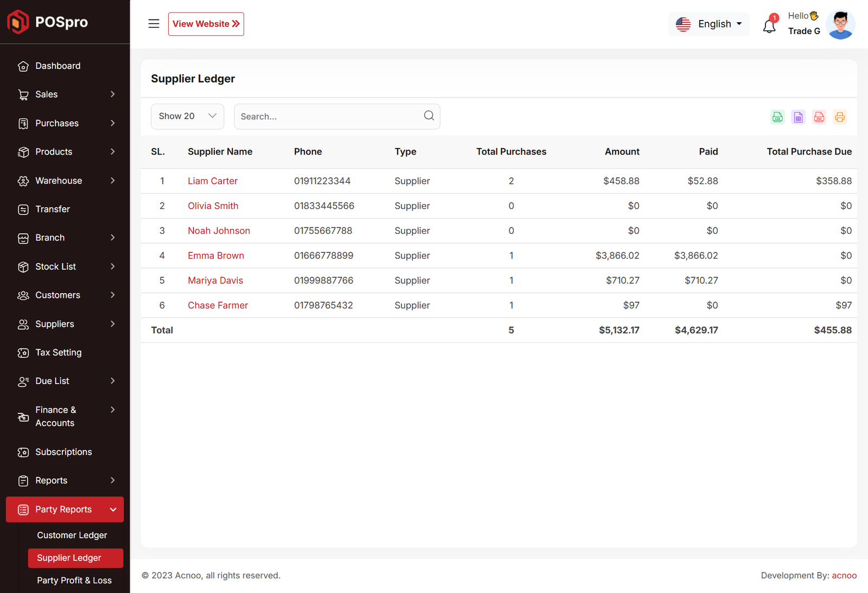Open the Show 20 rows dropdown
Image resolution: width=868 pixels, height=593 pixels.
pos(187,116)
